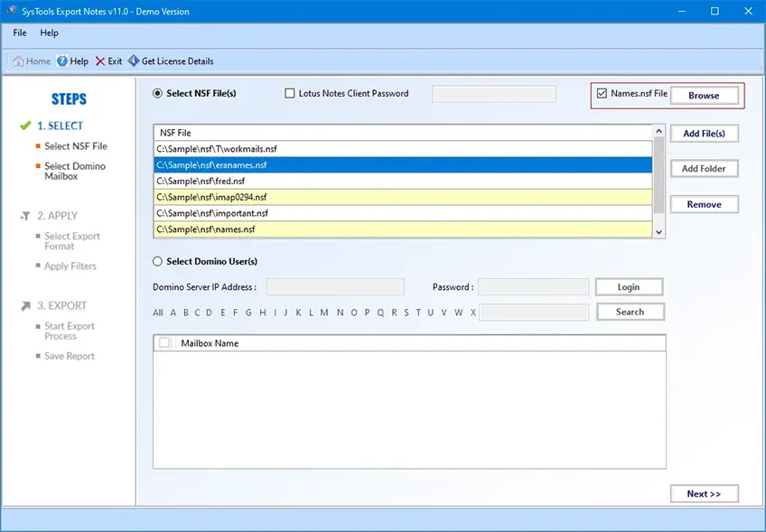
Task: Click the Domino Server IP Address field
Action: (335, 286)
